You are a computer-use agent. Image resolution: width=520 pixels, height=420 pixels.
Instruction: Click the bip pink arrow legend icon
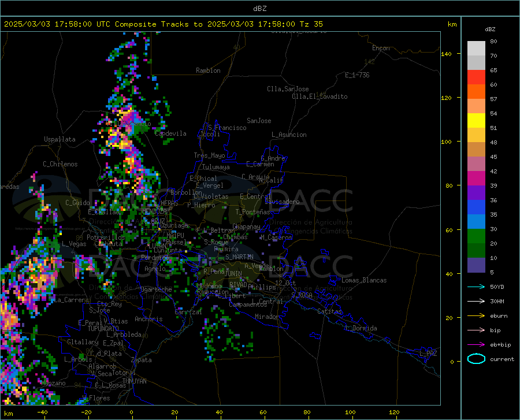(476, 330)
